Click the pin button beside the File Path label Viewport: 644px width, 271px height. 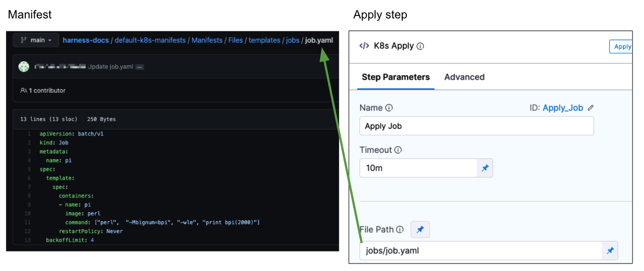(x=420, y=230)
